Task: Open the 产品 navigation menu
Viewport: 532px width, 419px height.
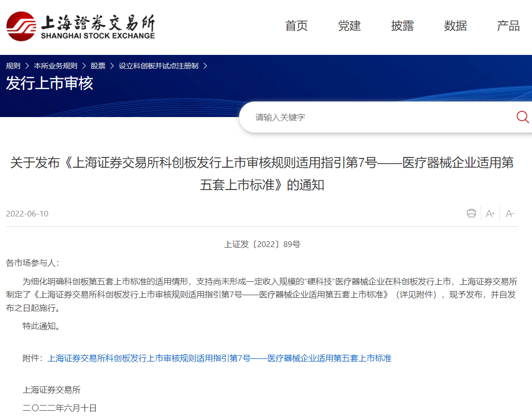Action: click(x=508, y=25)
